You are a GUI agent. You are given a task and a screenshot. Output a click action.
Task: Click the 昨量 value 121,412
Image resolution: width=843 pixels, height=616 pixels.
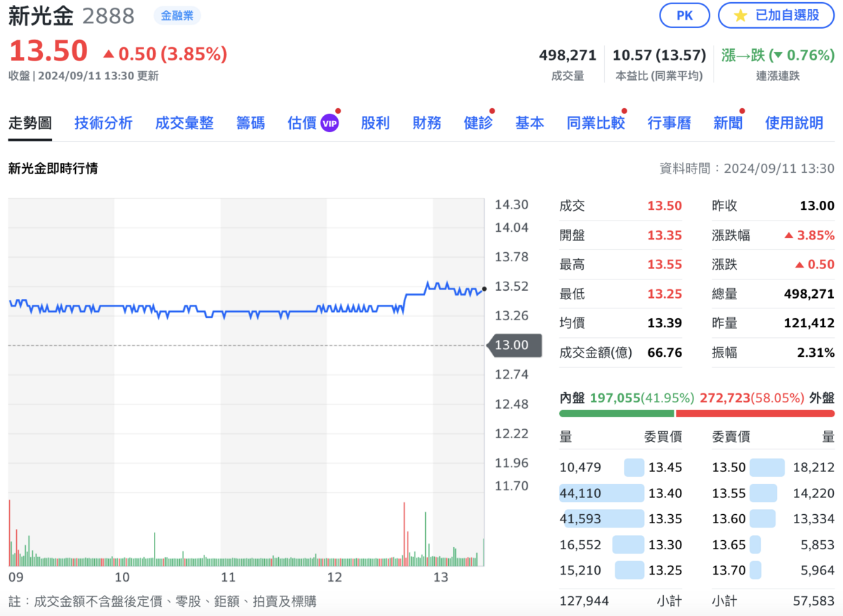[x=809, y=323]
